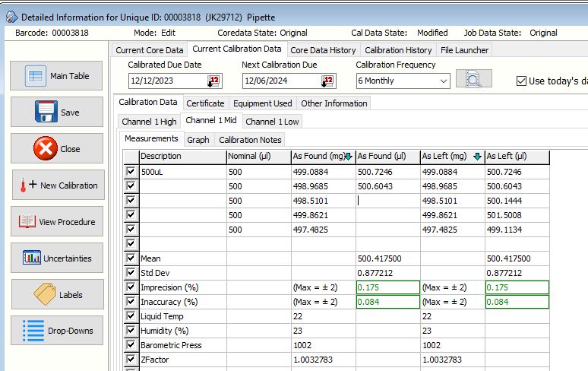Select the Channel 1 Low tab
The height and width of the screenshot is (371, 588).
click(271, 122)
